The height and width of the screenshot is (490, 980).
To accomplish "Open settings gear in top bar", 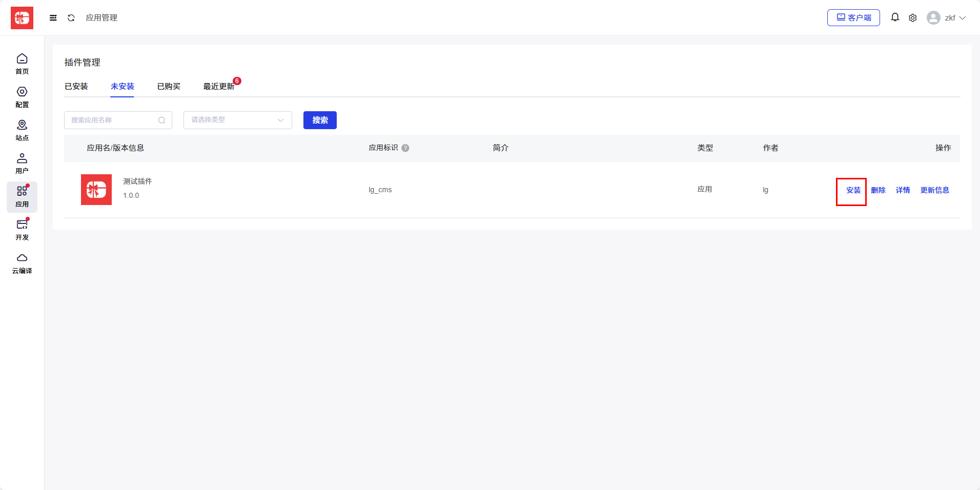I will tap(912, 18).
